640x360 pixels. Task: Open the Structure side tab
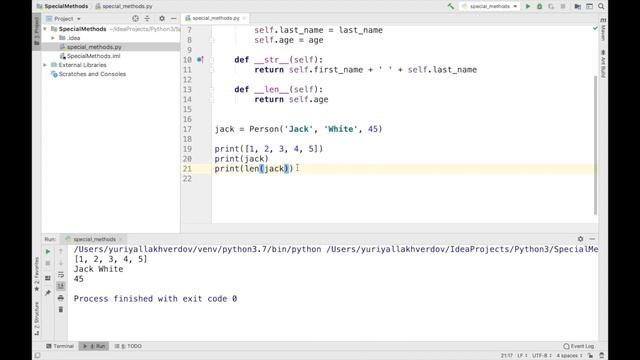click(x=37, y=318)
